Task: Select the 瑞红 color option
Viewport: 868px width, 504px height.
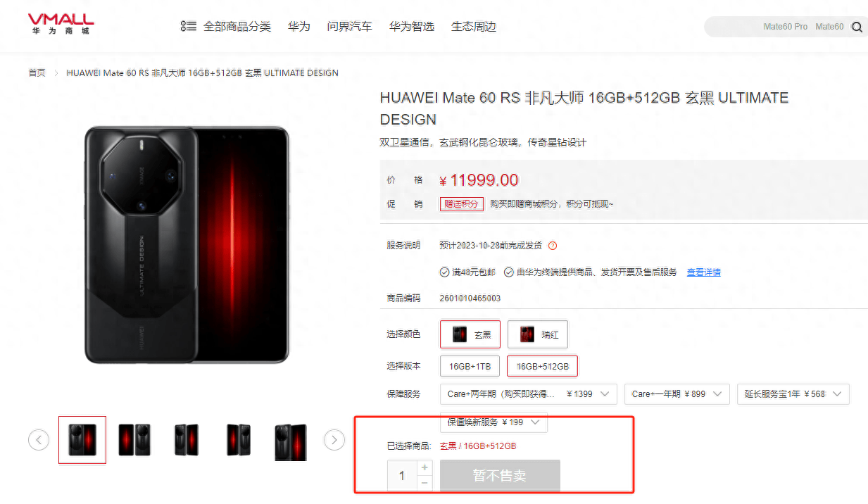Action: (x=538, y=334)
